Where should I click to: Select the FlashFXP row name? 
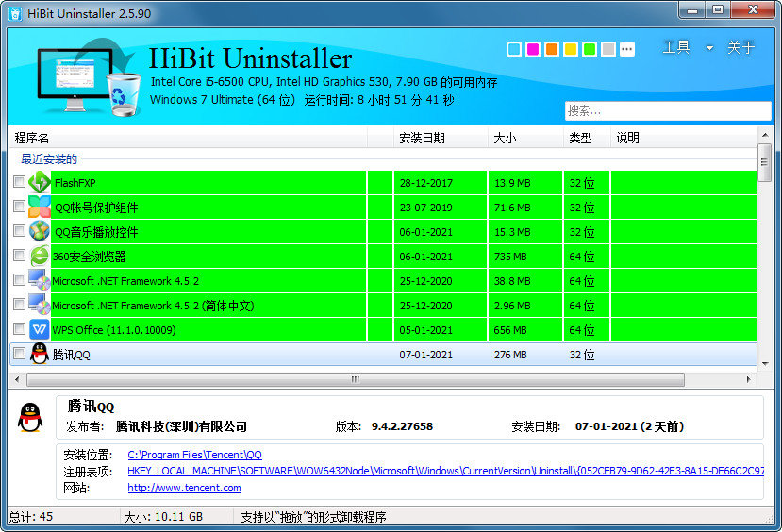[x=75, y=183]
